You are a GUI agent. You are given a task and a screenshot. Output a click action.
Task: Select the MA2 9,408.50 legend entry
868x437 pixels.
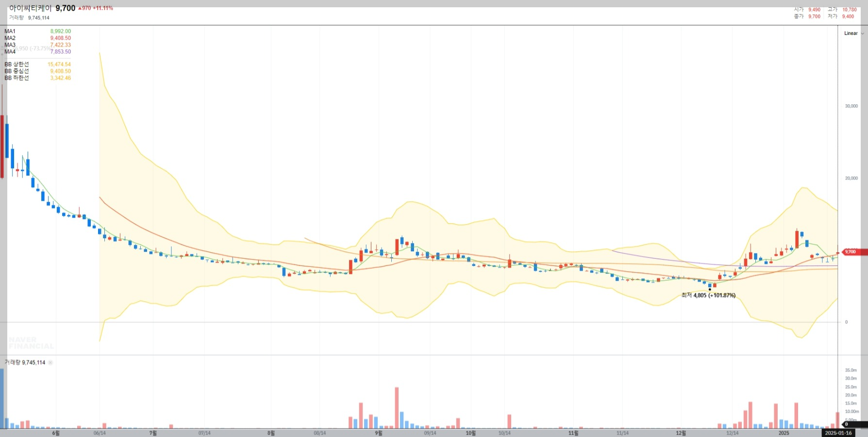click(x=37, y=38)
